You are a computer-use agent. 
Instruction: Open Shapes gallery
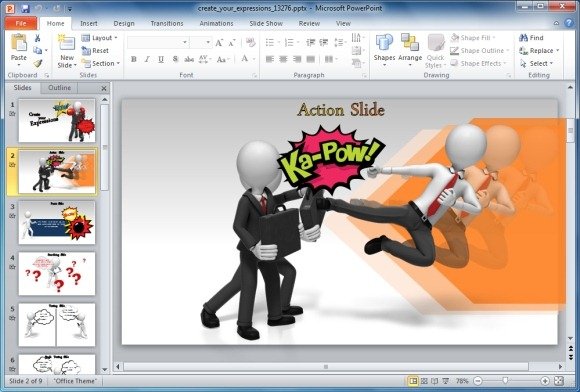pos(384,50)
